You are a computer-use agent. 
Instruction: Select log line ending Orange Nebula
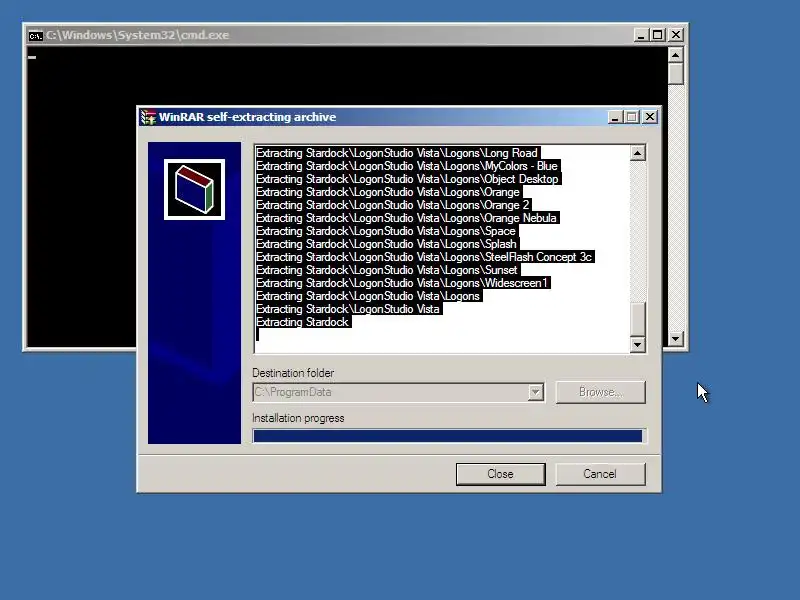(407, 218)
